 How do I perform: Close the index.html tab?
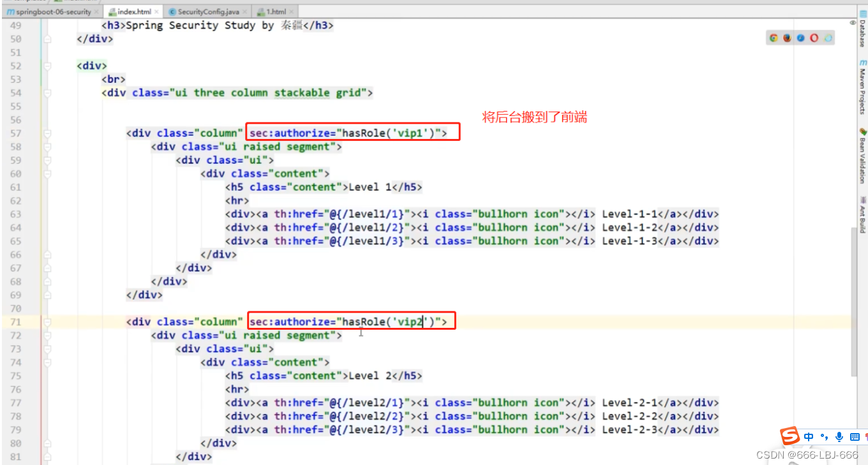coord(156,12)
